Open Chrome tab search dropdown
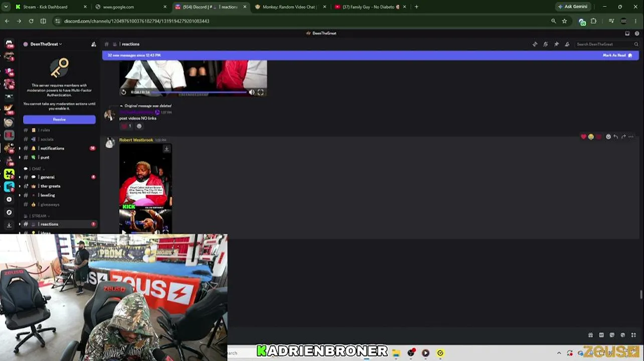The image size is (644, 361). 6,7
